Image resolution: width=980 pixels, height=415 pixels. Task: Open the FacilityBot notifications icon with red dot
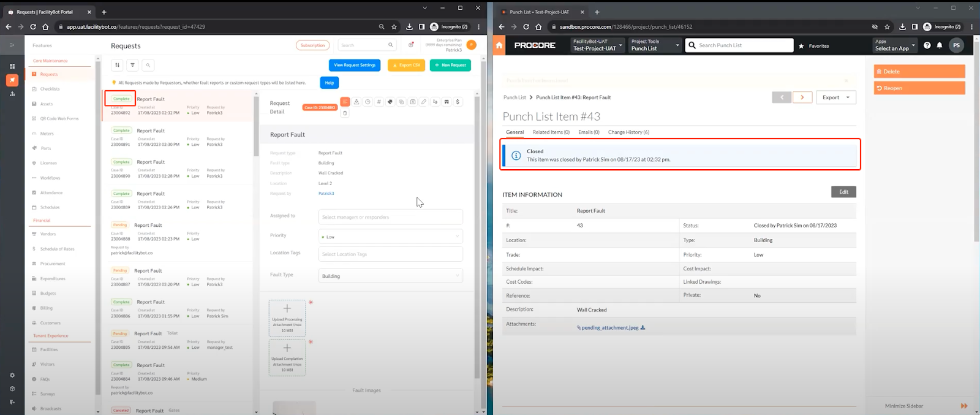pyautogui.click(x=411, y=45)
